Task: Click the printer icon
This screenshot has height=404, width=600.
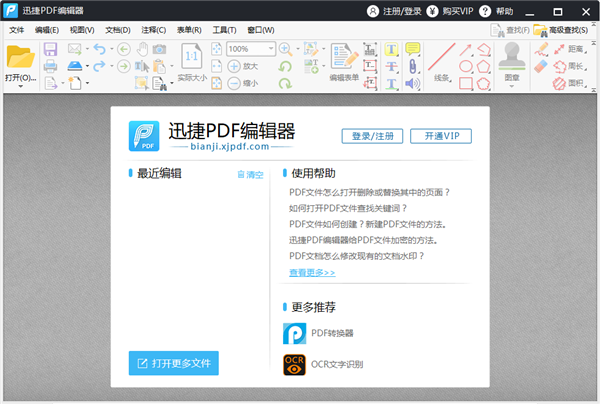Action: (x=50, y=66)
